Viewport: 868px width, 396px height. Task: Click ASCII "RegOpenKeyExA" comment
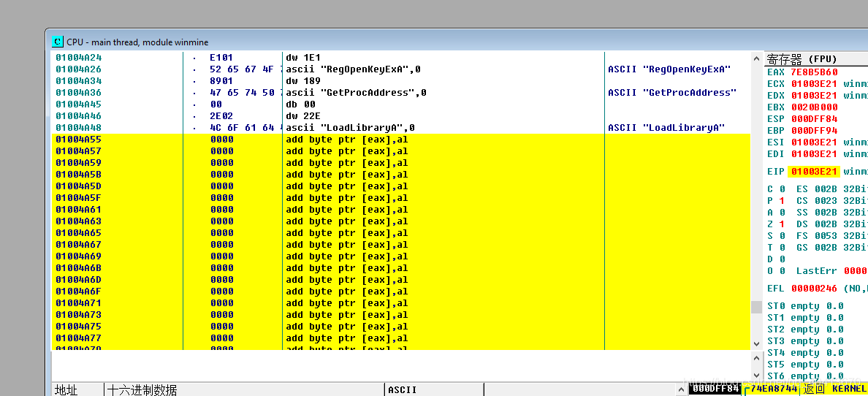pos(669,69)
